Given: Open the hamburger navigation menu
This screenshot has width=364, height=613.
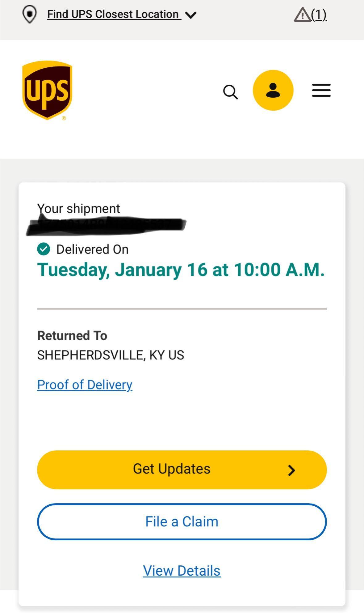Looking at the screenshot, I should [x=321, y=90].
